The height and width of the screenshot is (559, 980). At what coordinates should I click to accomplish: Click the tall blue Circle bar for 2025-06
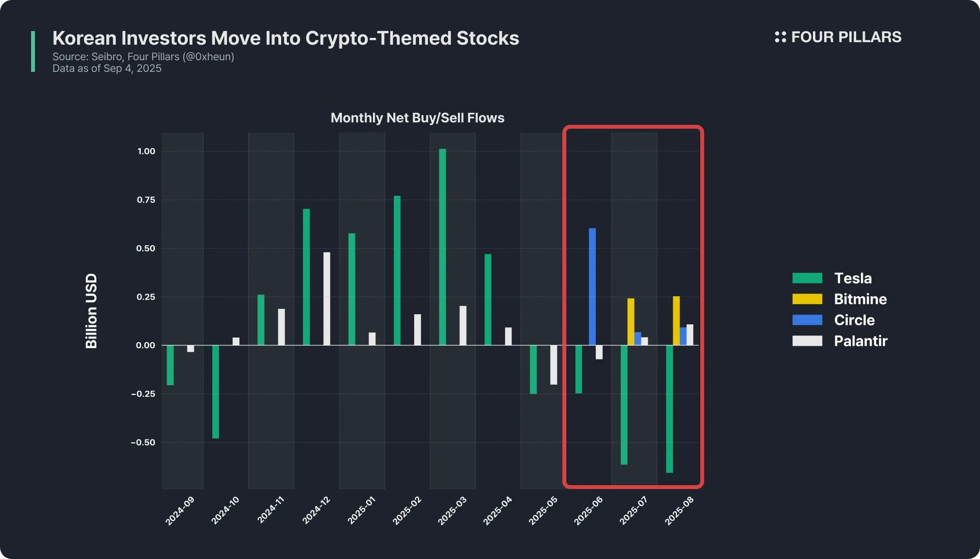(x=592, y=287)
